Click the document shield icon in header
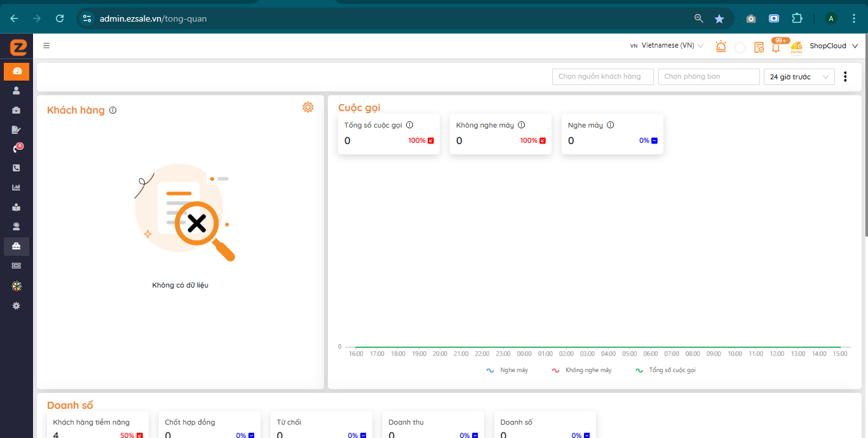 tap(759, 47)
